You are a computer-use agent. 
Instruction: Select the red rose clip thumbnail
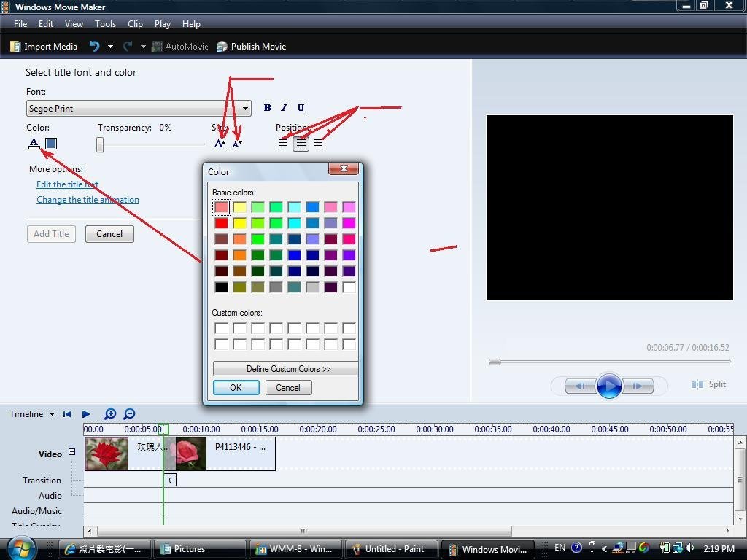[107, 454]
